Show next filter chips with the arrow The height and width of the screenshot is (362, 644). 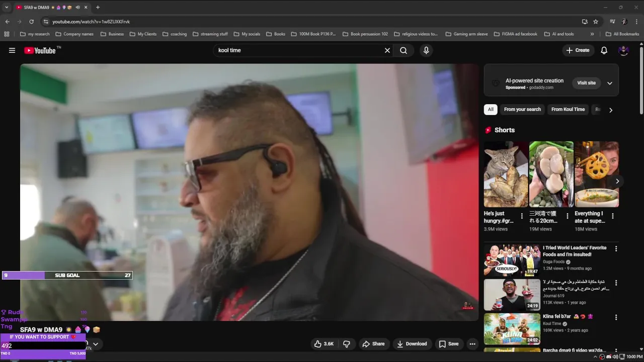[x=611, y=110]
